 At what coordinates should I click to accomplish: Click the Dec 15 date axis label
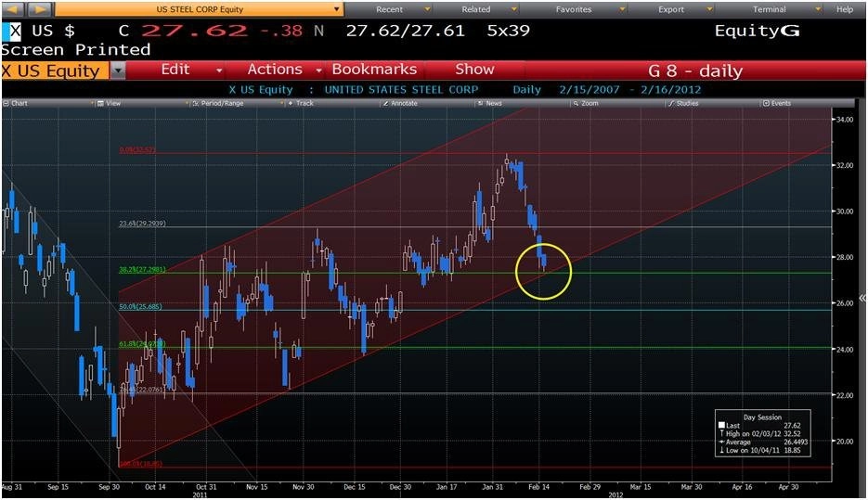point(355,487)
